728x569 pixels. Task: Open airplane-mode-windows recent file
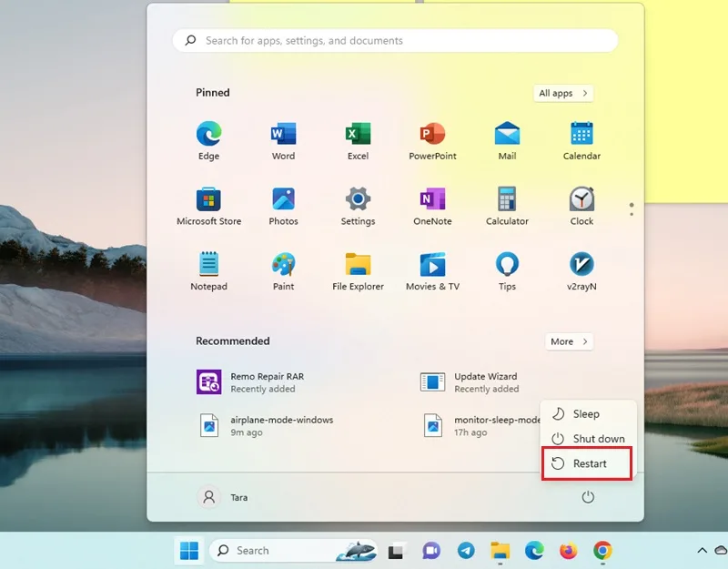pyautogui.click(x=266, y=425)
